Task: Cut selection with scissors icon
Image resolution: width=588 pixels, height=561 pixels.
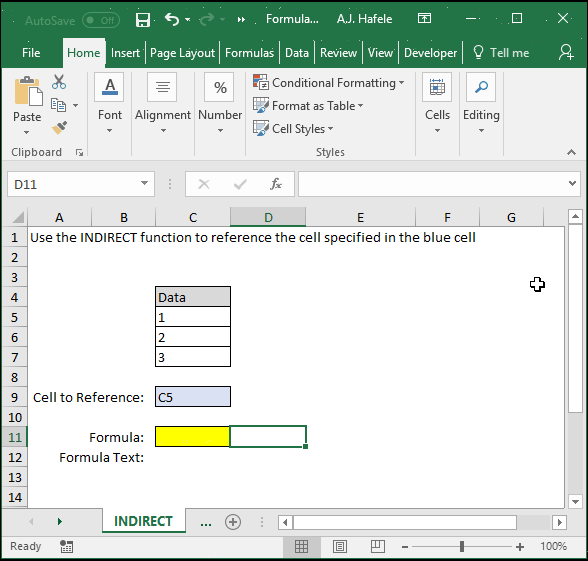Action: coord(59,82)
